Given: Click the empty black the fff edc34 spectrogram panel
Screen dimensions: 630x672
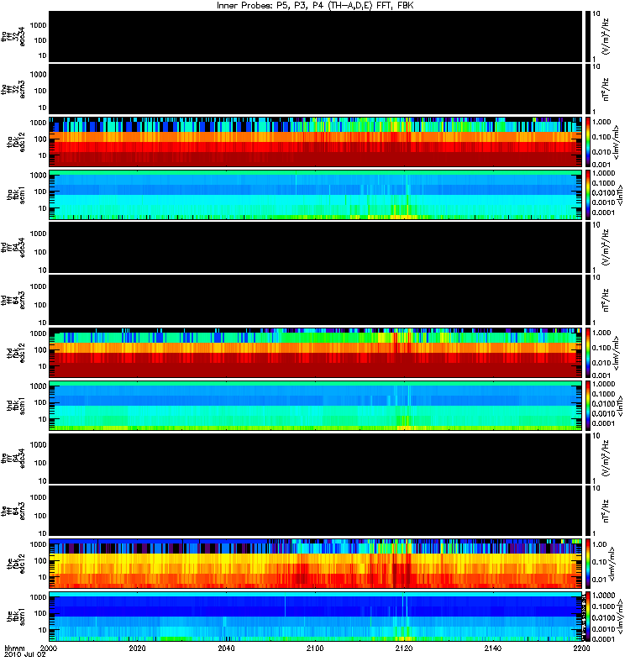Looking at the screenshot, I should (316, 458).
